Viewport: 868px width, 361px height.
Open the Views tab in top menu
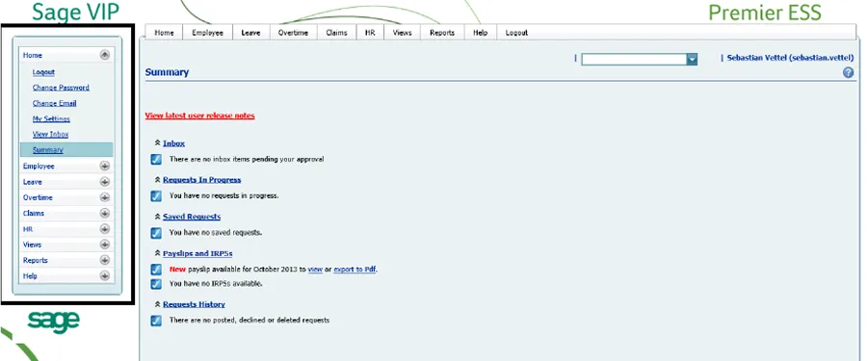(402, 33)
